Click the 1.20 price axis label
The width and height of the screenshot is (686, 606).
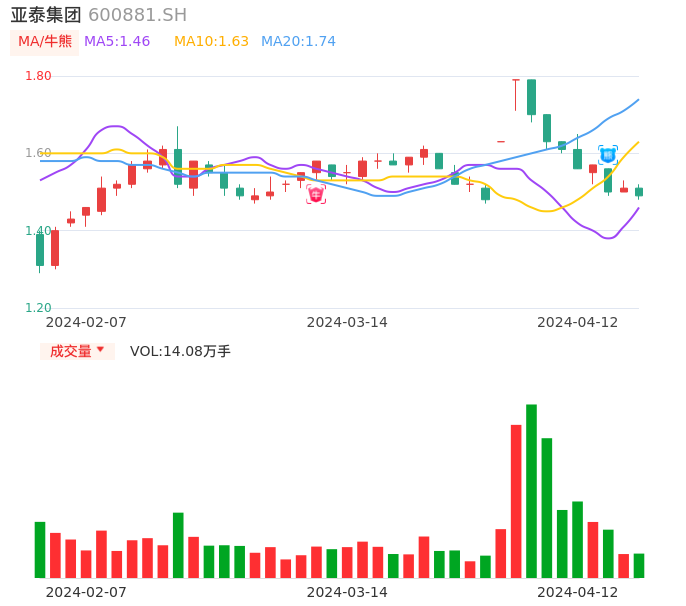click(x=38, y=308)
